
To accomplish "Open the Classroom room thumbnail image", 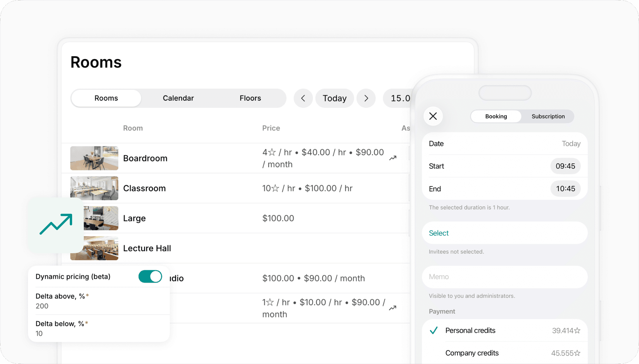I will [x=94, y=188].
